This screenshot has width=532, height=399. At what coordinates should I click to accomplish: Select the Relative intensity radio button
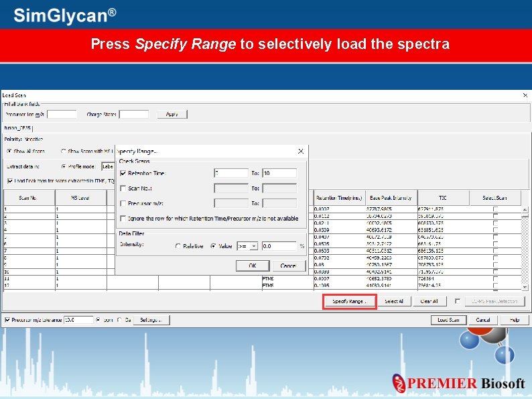pyautogui.click(x=178, y=246)
